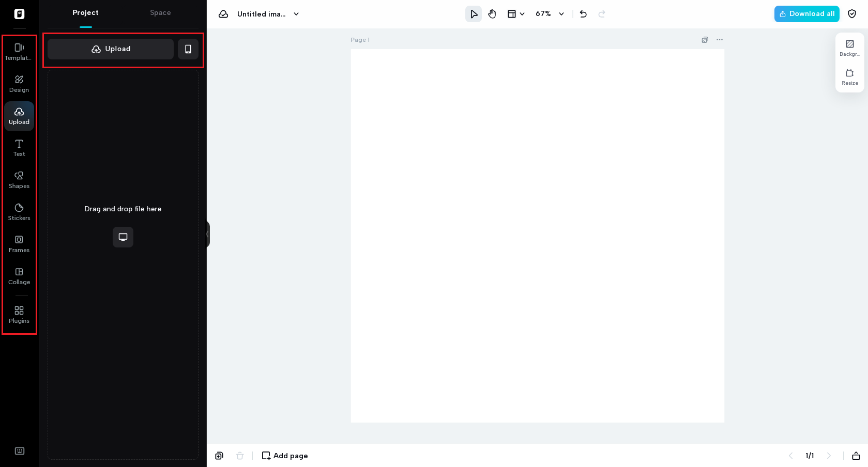Viewport: 868px width, 467px height.
Task: Click the upload from phone icon
Action: [188, 49]
